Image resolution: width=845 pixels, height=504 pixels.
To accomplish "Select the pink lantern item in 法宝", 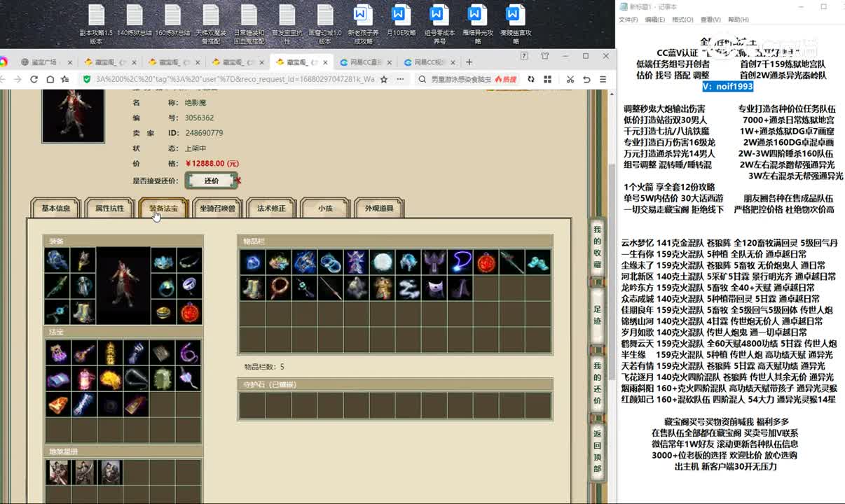I will 84,379.
